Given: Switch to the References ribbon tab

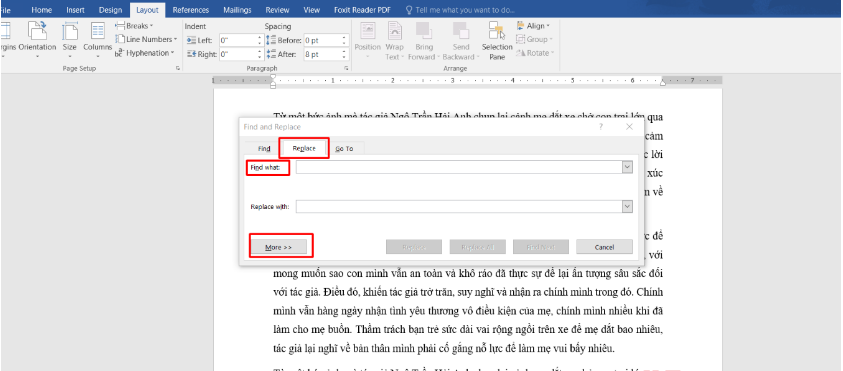Looking at the screenshot, I should 191,10.
